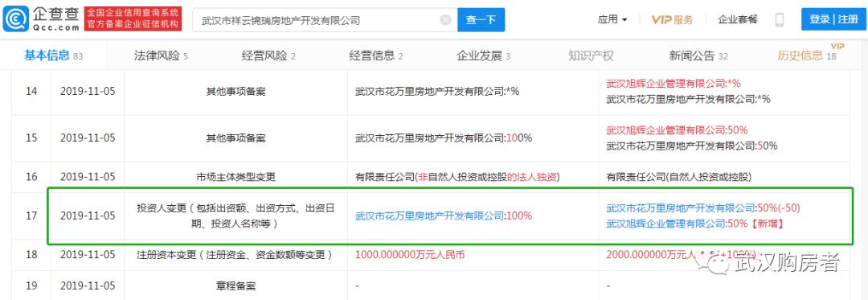
Task: Switch to 经营风险 tab
Action: (268, 55)
